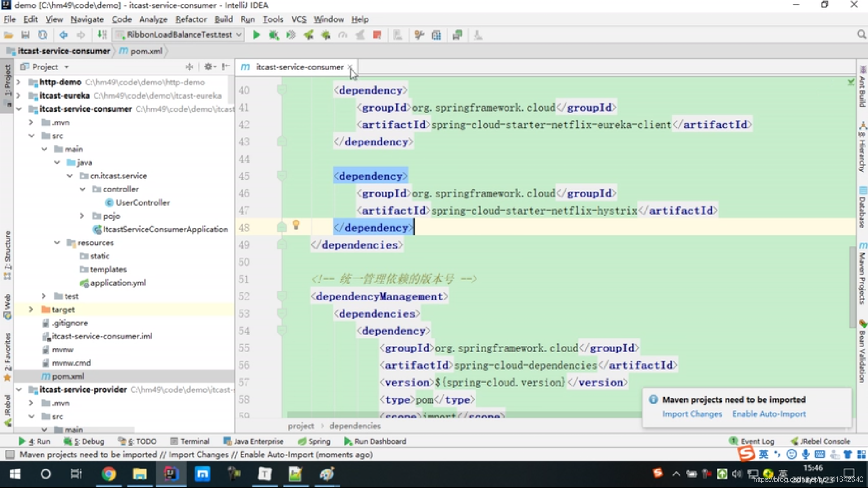The width and height of the screenshot is (868, 488).
Task: Open the Navigate menu
Action: (x=87, y=19)
